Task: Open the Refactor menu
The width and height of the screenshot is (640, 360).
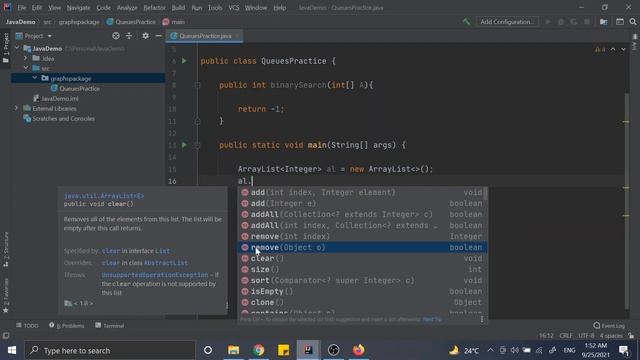Action: [x=154, y=7]
